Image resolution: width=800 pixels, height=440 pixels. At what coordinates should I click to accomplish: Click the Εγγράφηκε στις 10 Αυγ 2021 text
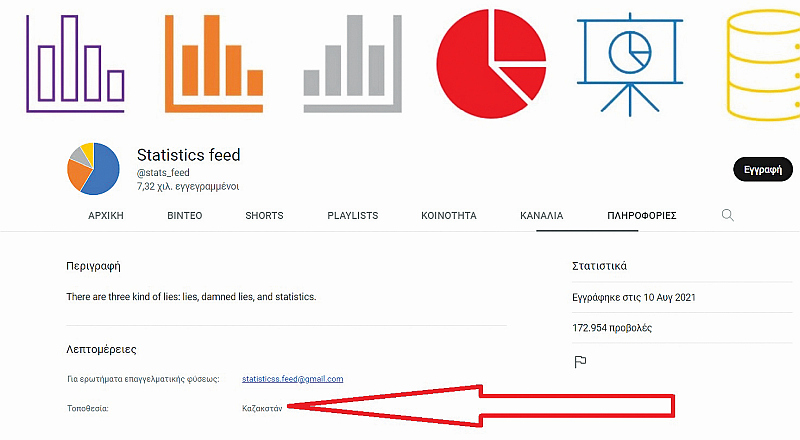tap(634, 297)
